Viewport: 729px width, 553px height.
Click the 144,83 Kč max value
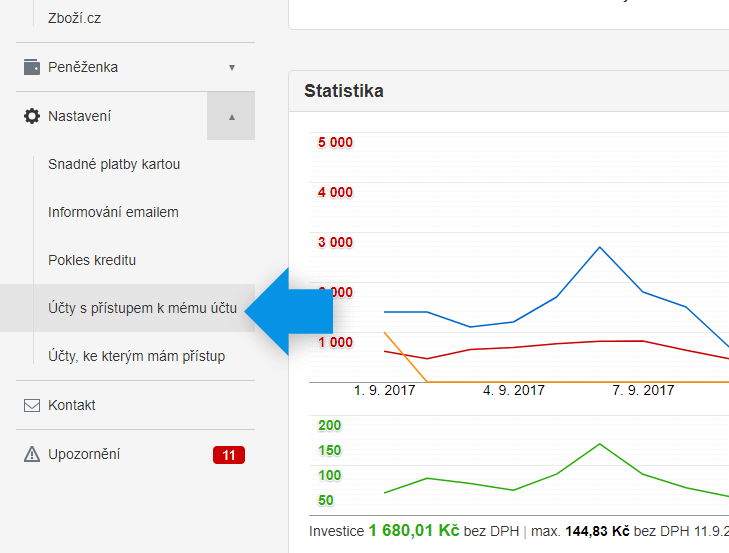(597, 531)
